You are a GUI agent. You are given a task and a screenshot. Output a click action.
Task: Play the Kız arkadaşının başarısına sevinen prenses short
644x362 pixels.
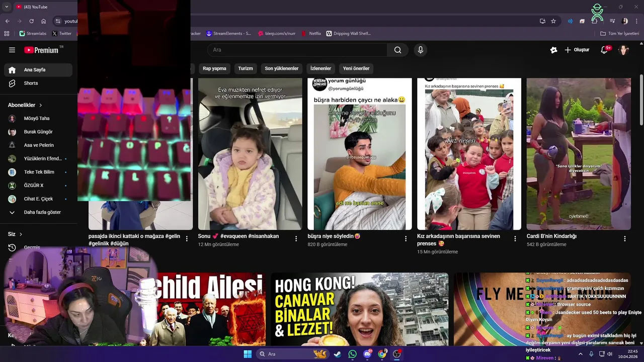click(469, 154)
